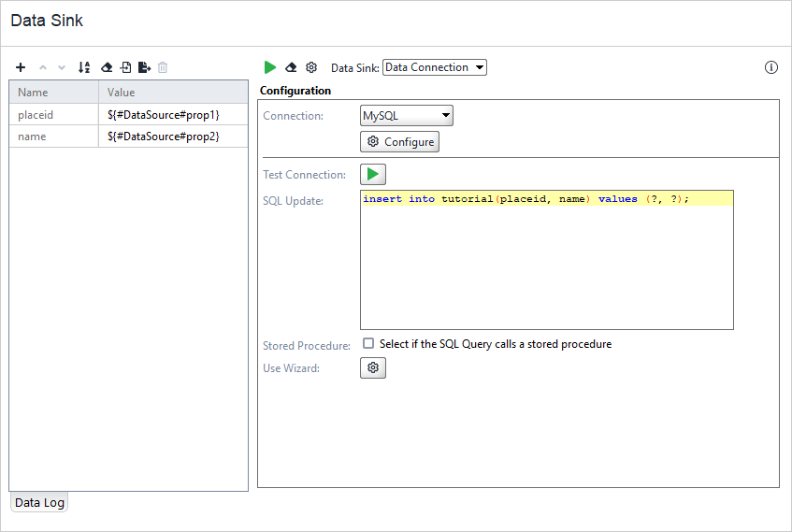
Task: Move property down with down arrow
Action: pos(62,67)
